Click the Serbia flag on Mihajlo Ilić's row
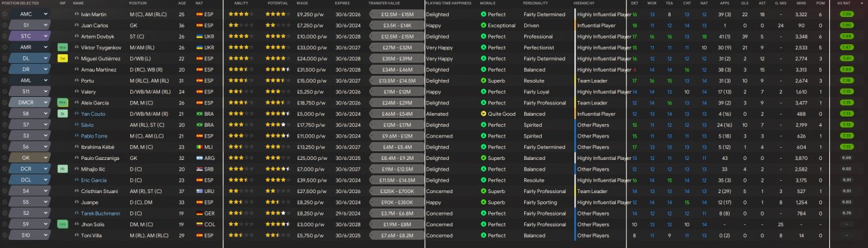 point(199,169)
